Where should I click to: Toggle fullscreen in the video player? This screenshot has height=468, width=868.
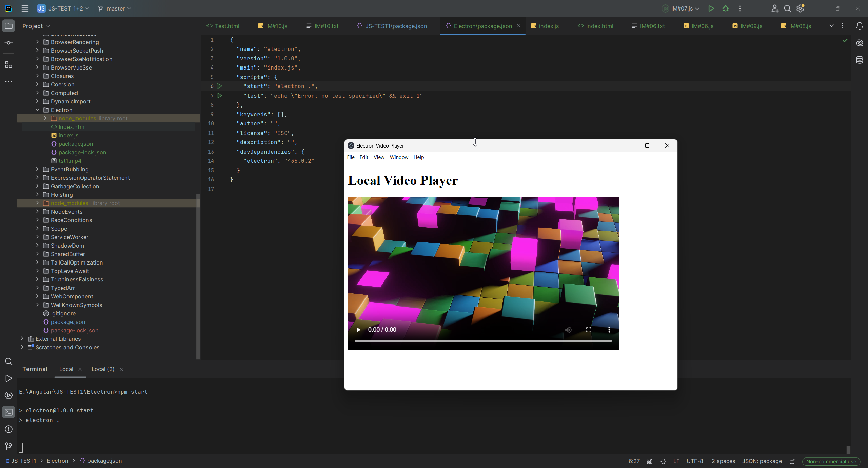coord(589,330)
